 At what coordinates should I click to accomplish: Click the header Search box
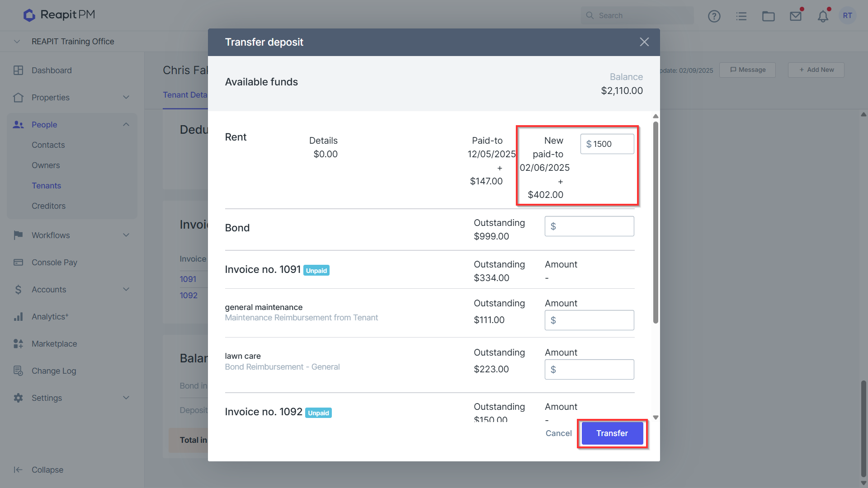pos(637,15)
